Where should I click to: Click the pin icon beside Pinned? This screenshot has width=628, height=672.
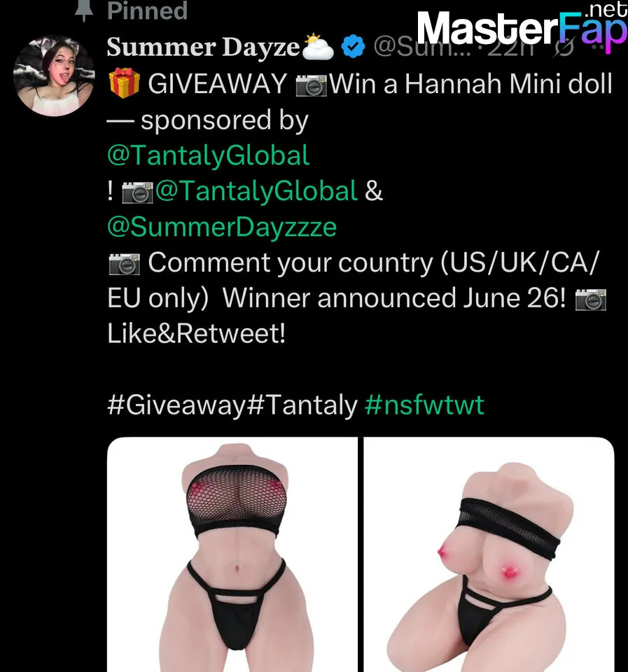(x=83, y=10)
